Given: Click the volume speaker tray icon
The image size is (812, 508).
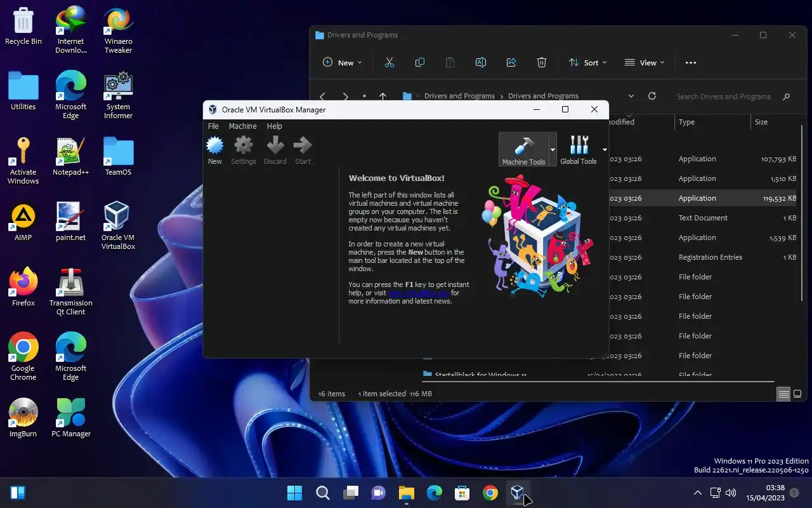Looking at the screenshot, I should click(x=731, y=493).
